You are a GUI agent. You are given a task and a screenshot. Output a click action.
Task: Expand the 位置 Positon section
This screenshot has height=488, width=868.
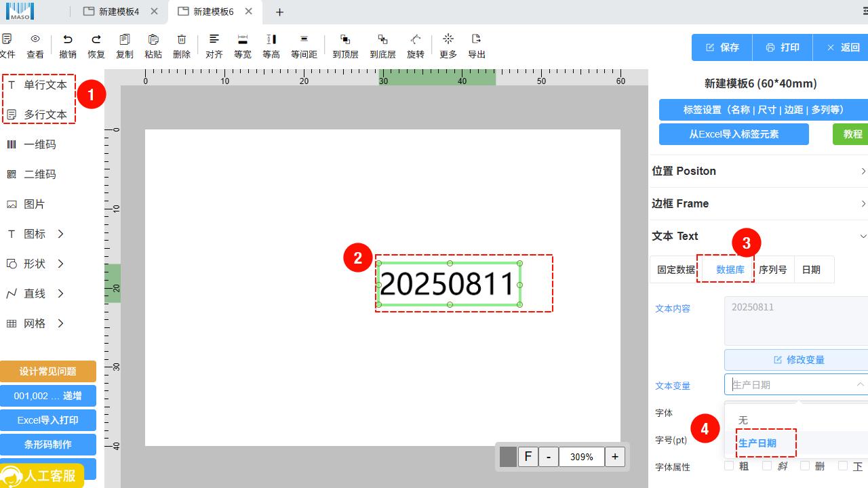758,171
